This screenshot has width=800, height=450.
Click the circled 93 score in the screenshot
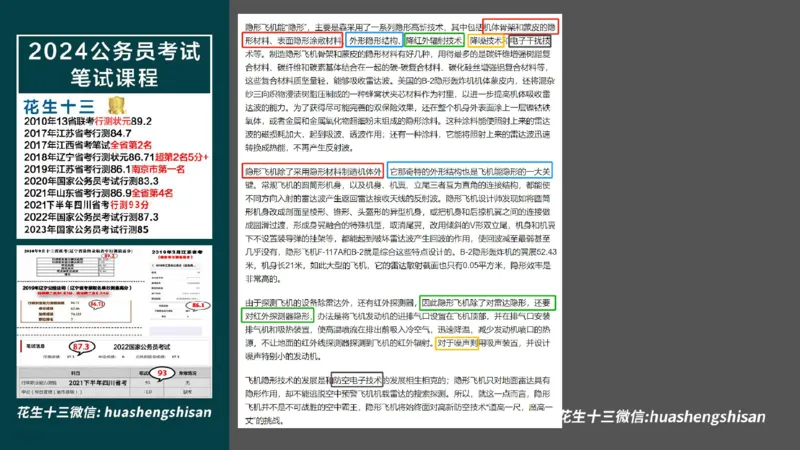162,373
